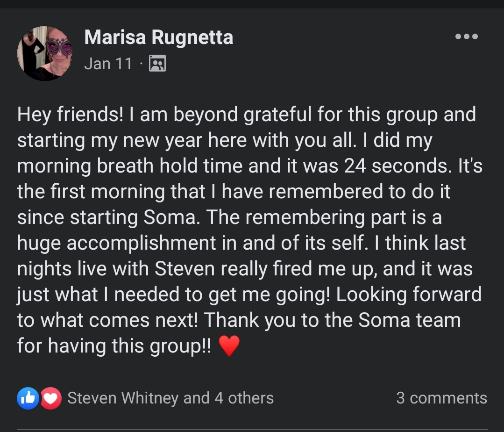This screenshot has height=432, width=504.
Task: Open Marisa Rugnetta's profile via her name
Action: point(158,37)
